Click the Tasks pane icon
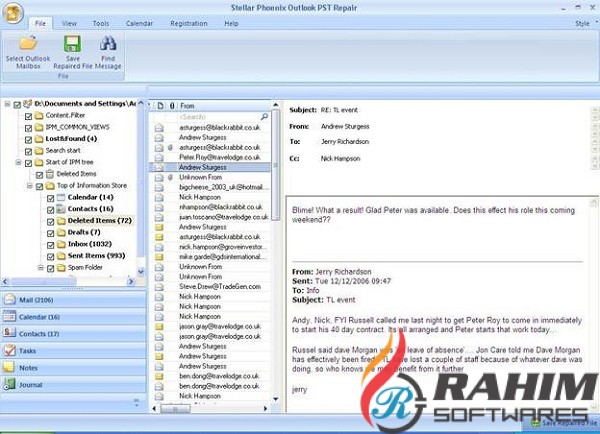 9,350
